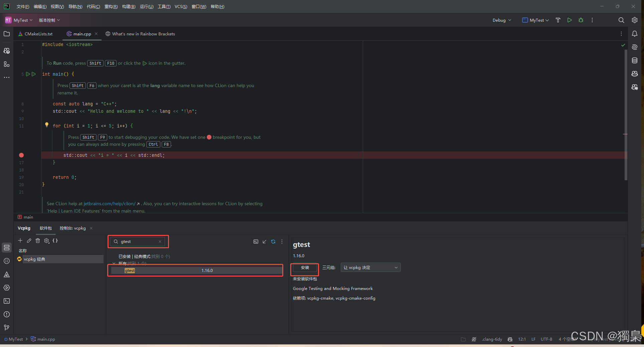The width and height of the screenshot is (644, 347).
Task: Open the Git tool window icon
Action: [x=7, y=328]
